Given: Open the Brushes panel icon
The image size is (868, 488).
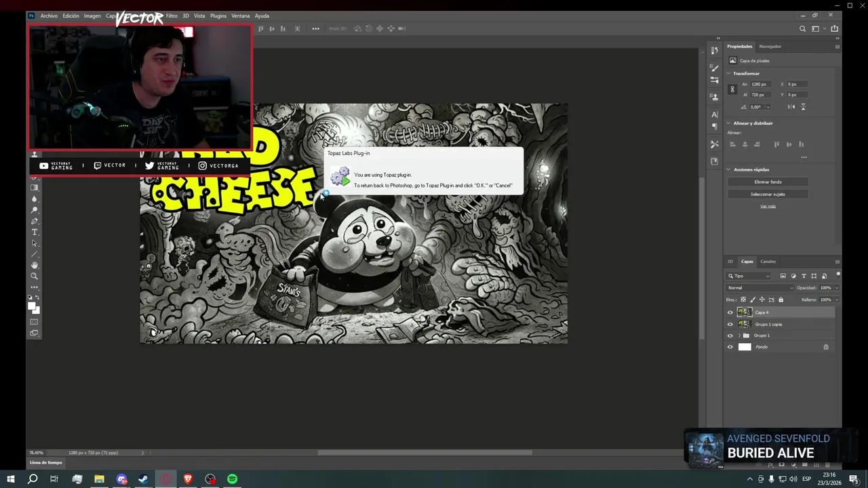Looking at the screenshot, I should click(714, 68).
